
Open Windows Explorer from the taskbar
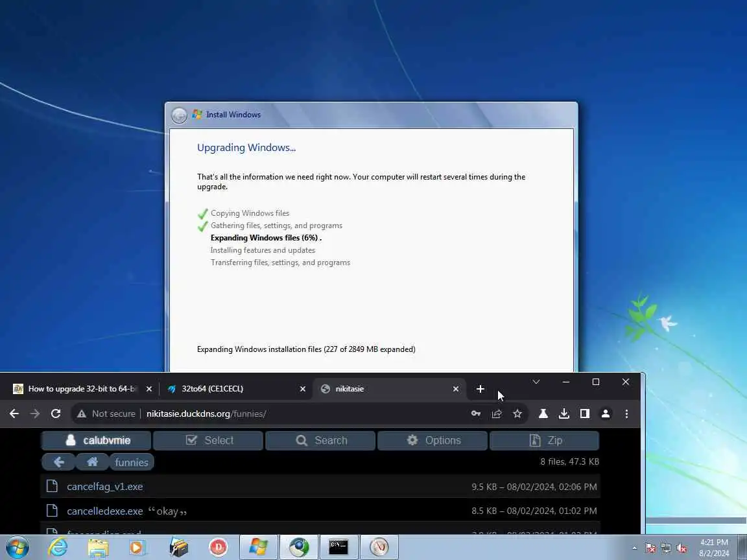98,547
